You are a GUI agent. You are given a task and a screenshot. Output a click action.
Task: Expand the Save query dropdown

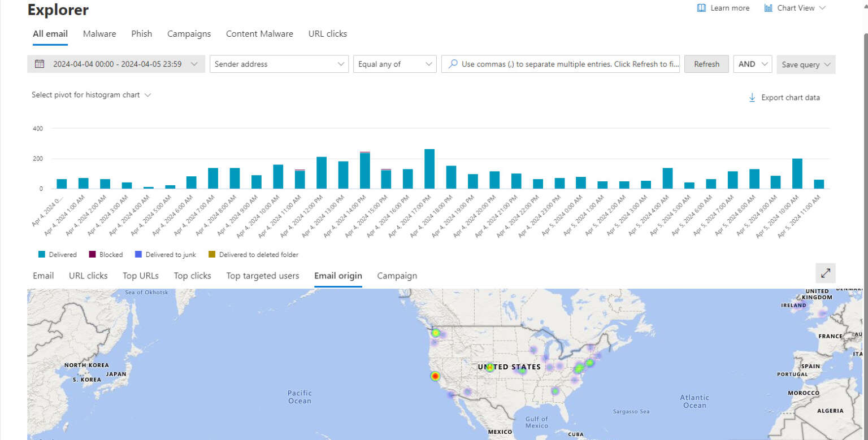click(x=806, y=64)
